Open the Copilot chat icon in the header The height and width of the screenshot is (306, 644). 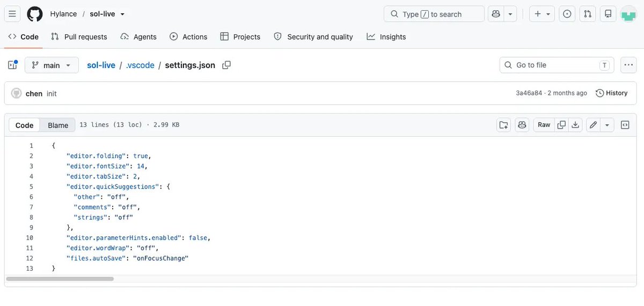(x=496, y=14)
